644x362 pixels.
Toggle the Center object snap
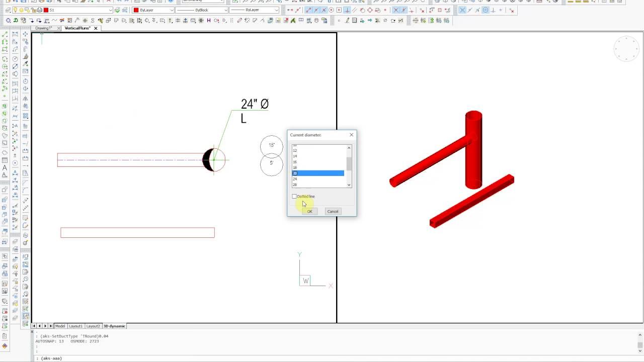(331, 10)
